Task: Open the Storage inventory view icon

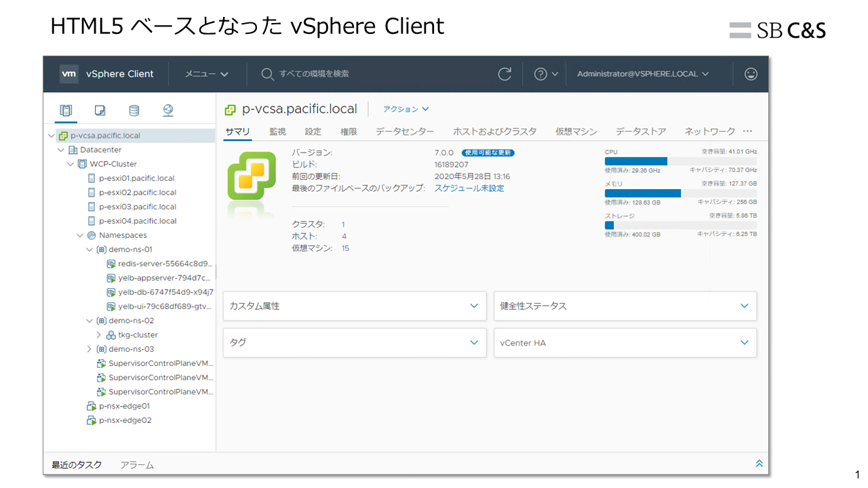Action: coord(134,110)
